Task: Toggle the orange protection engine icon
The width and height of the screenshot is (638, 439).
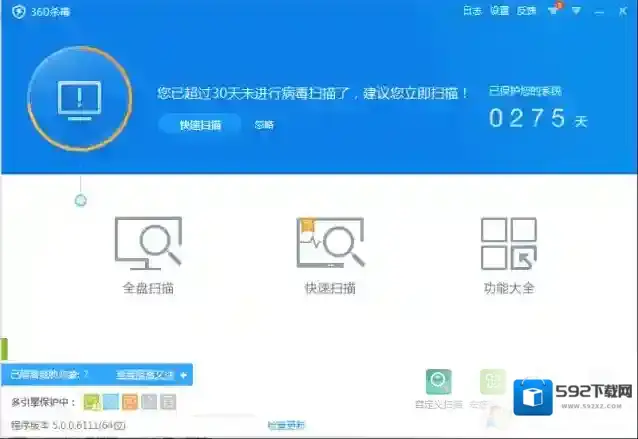Action: tap(130, 402)
